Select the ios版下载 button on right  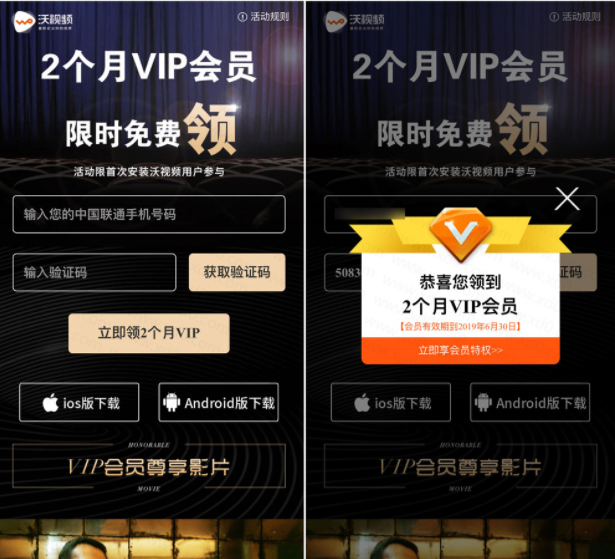point(391,402)
